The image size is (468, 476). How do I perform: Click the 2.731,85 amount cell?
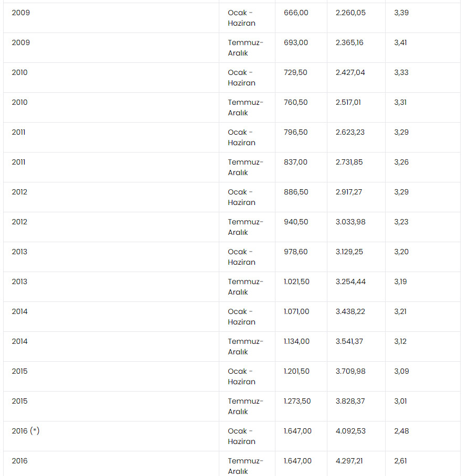coord(349,162)
